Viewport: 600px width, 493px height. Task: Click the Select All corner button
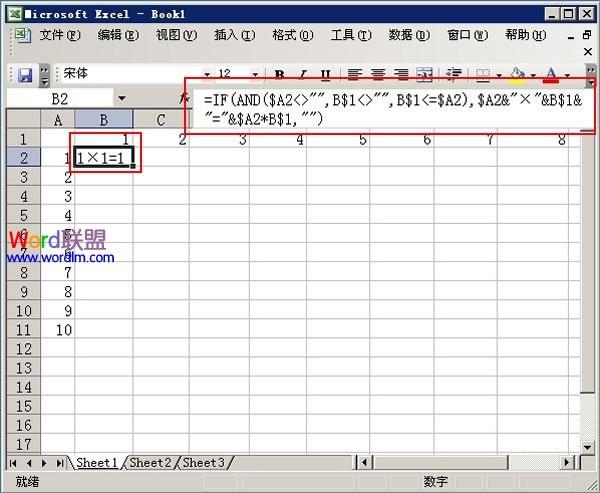coord(23,119)
